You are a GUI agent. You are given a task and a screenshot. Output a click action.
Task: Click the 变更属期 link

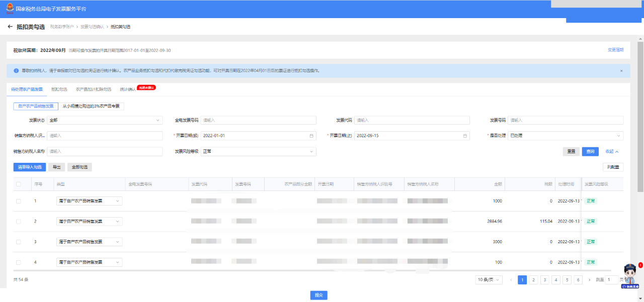pyautogui.click(x=615, y=50)
